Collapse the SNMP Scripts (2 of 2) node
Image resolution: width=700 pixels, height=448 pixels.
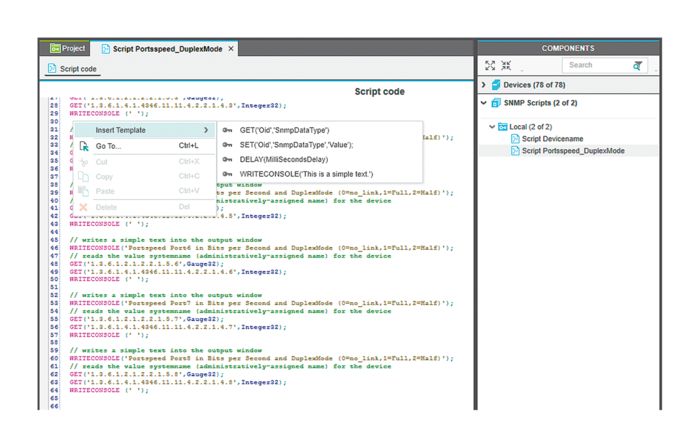click(x=483, y=103)
